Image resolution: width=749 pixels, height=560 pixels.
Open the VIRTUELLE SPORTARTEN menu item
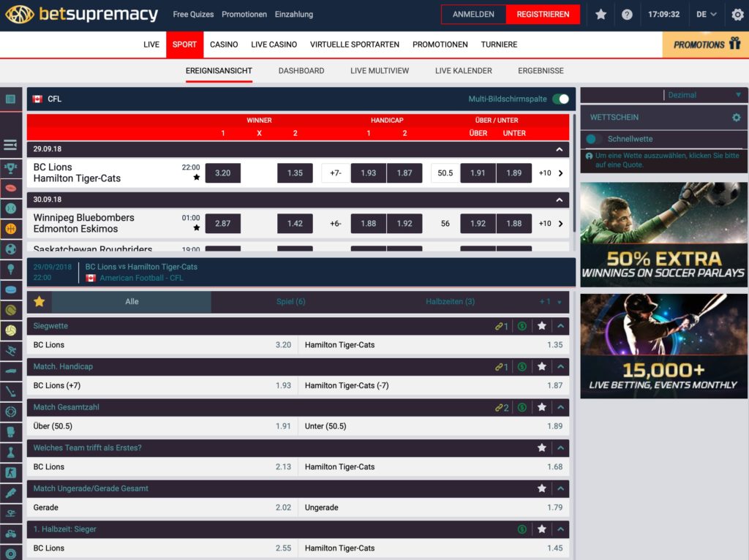click(355, 45)
